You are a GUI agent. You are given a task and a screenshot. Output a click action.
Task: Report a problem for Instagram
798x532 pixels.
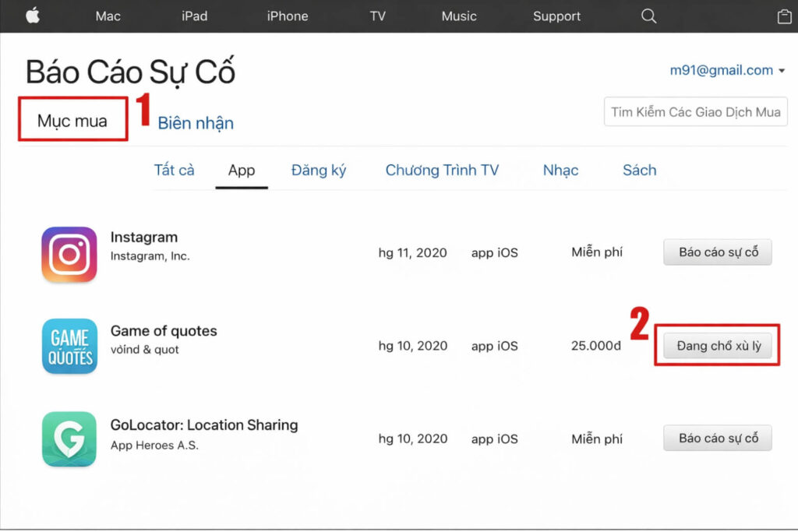tap(717, 252)
